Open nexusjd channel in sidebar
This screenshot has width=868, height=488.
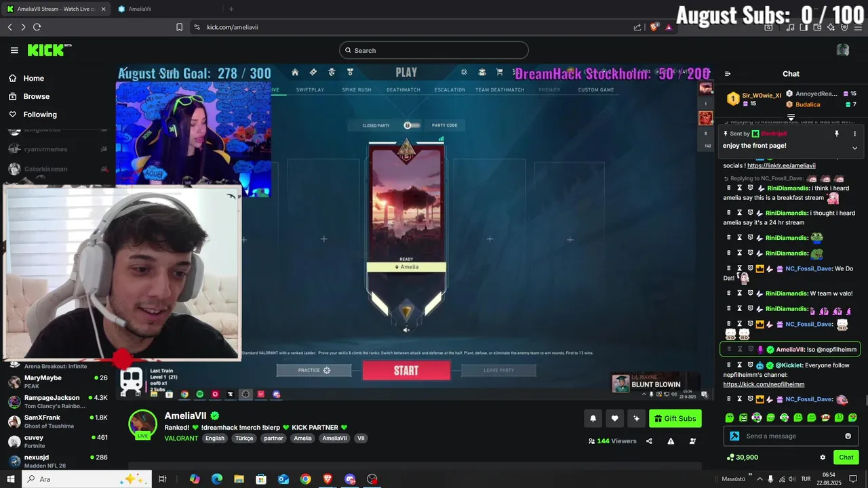pyautogui.click(x=58, y=461)
